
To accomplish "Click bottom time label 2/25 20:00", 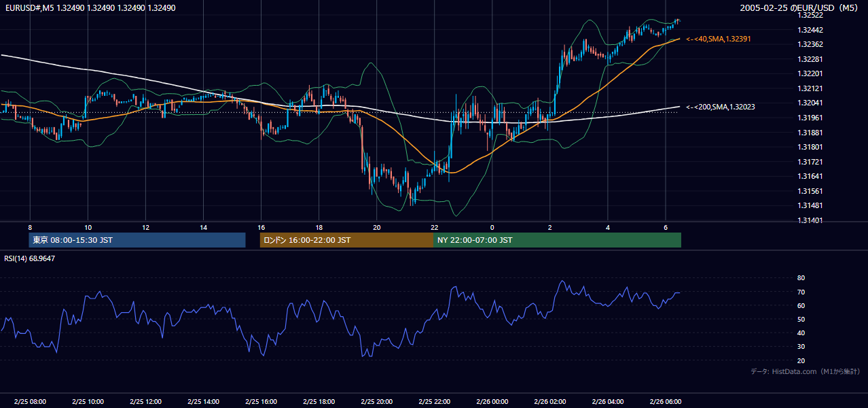I will (x=376, y=401).
